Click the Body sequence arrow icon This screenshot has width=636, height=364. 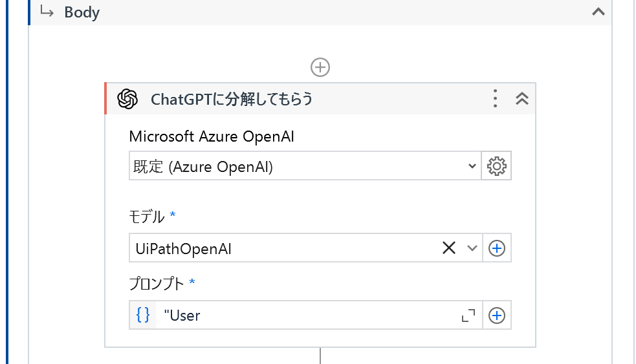[47, 12]
